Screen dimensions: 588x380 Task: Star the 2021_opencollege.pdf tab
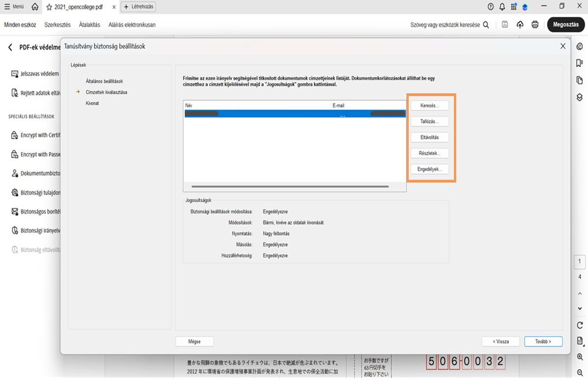[49, 7]
